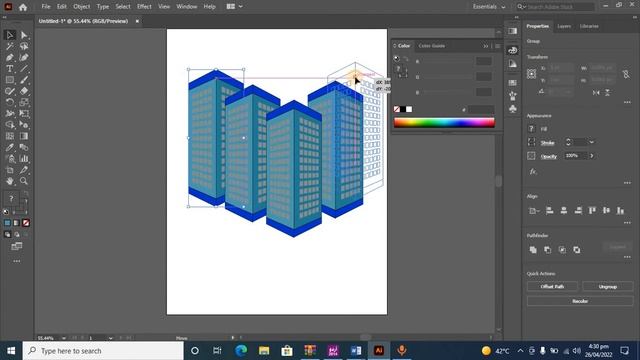
Task: Switch to Gradient mode below fill box
Action: [16, 223]
